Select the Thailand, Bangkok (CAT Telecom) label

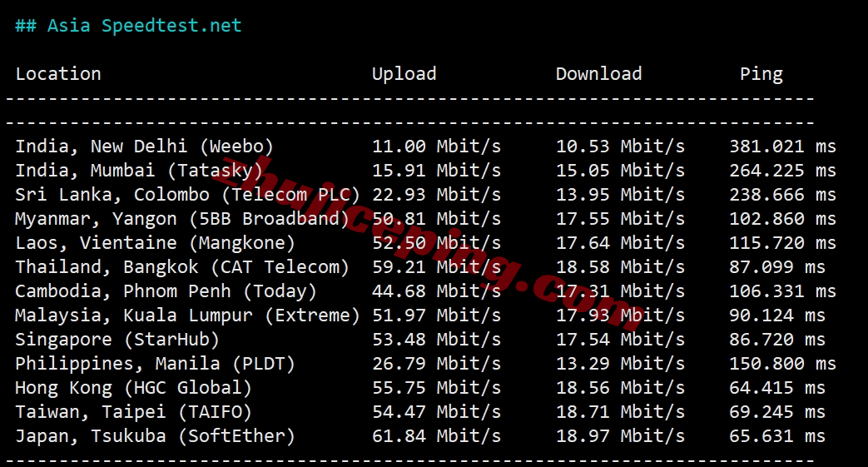point(182,267)
